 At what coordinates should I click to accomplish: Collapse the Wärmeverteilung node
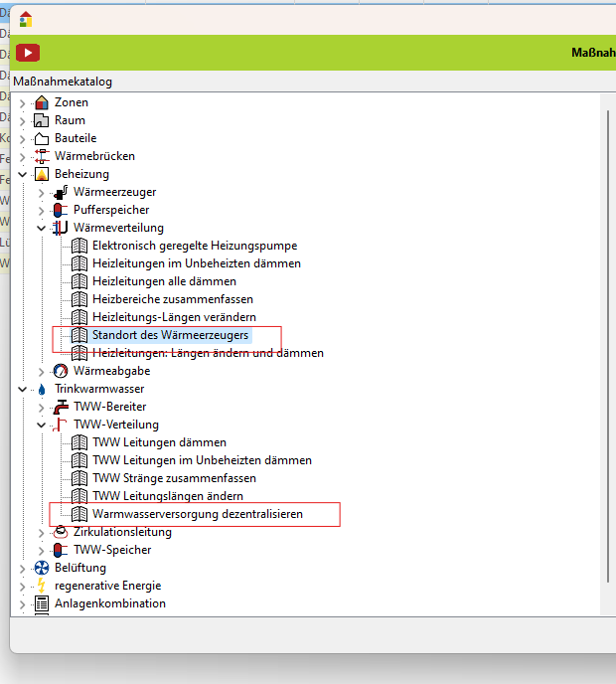[x=42, y=228]
